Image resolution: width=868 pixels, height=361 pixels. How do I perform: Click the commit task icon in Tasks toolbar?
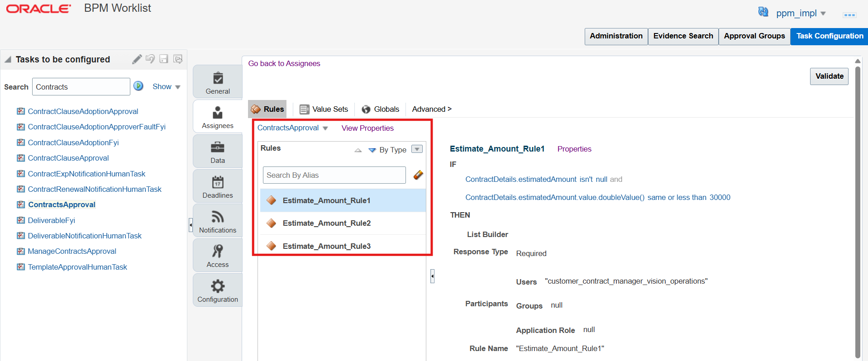click(x=178, y=59)
